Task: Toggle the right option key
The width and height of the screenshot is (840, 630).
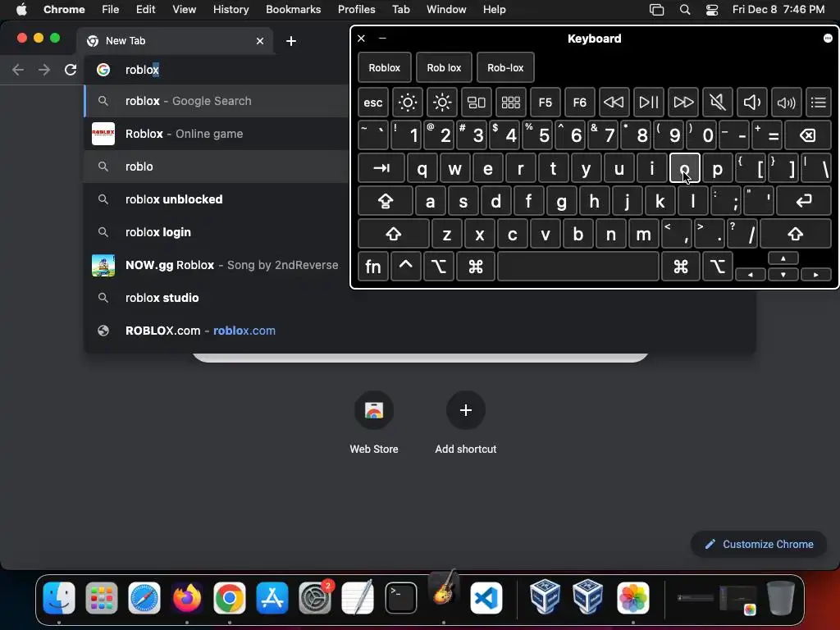Action: coord(718,267)
